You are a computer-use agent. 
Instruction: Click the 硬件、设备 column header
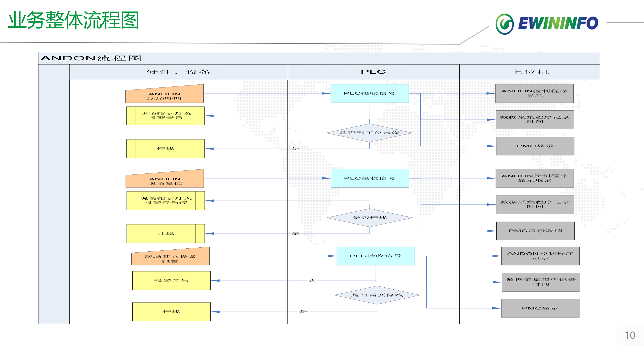click(x=178, y=72)
